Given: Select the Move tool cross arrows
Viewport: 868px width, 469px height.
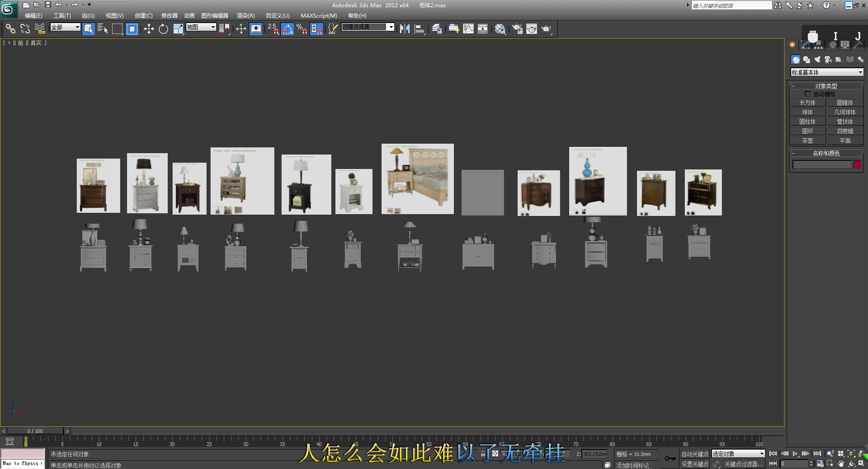Looking at the screenshot, I should point(149,29).
